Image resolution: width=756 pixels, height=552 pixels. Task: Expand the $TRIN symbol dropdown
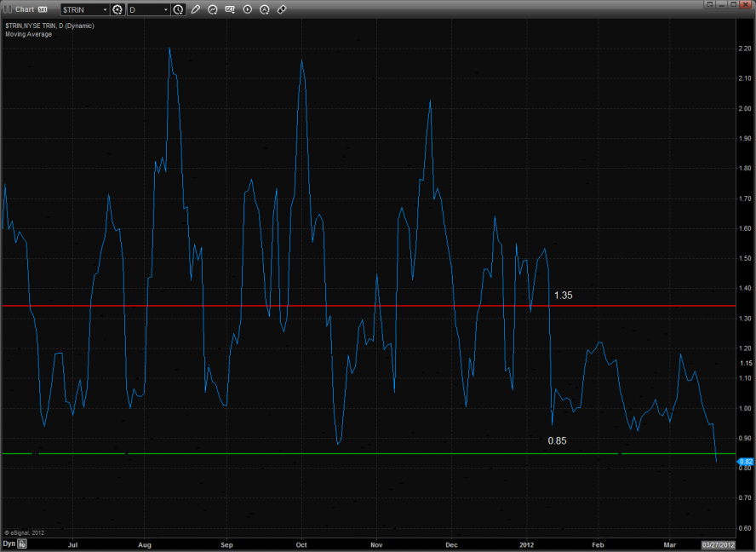(x=105, y=9)
